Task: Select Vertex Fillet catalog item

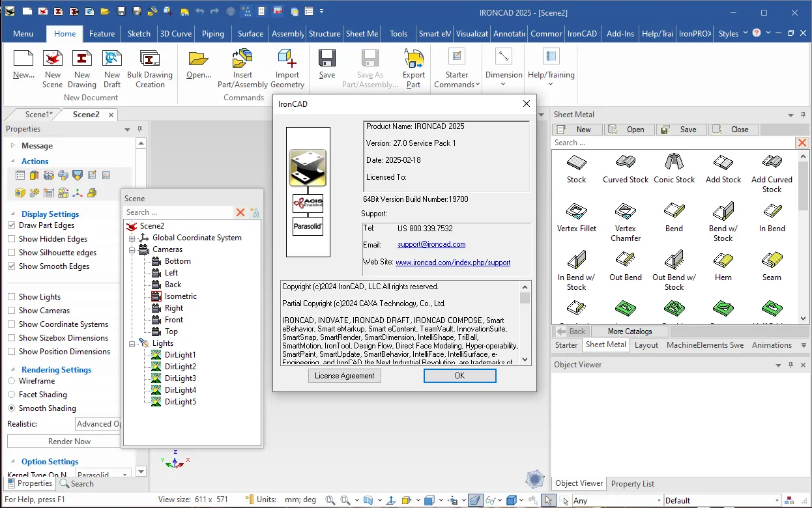Action: tap(577, 216)
